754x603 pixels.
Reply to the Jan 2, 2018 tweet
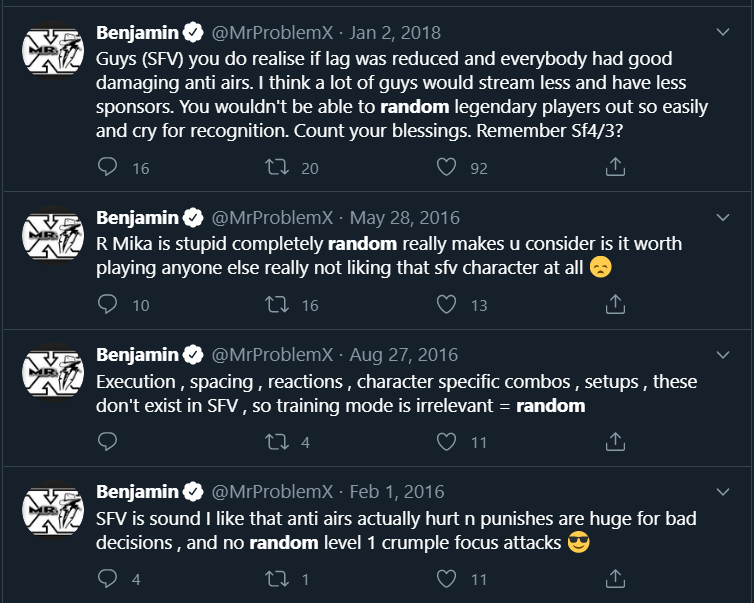[x=108, y=167]
